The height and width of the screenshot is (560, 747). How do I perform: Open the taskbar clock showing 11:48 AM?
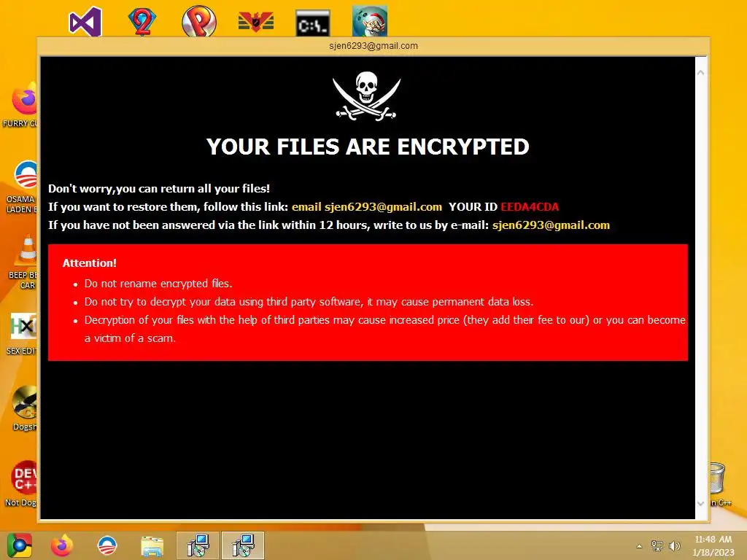click(713, 545)
